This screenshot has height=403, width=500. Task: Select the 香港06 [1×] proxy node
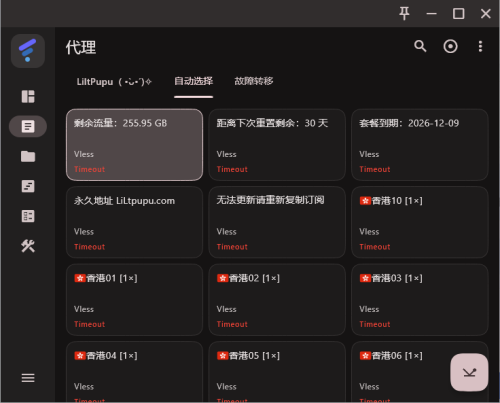click(420, 372)
